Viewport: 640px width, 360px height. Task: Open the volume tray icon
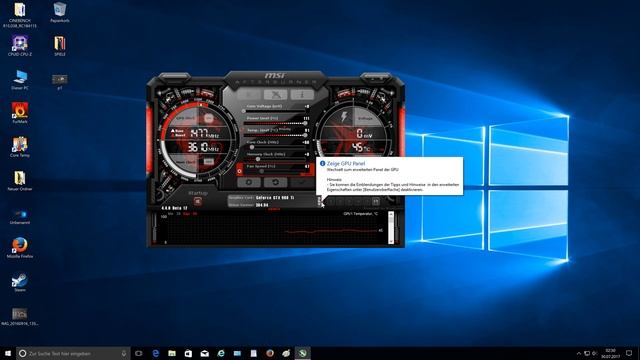595,353
